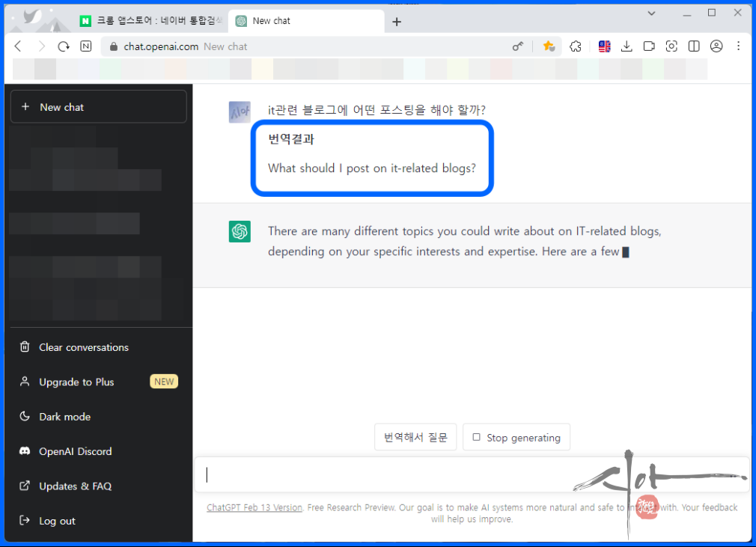Start a New chat in sidebar
The image size is (756, 547).
pos(98,106)
